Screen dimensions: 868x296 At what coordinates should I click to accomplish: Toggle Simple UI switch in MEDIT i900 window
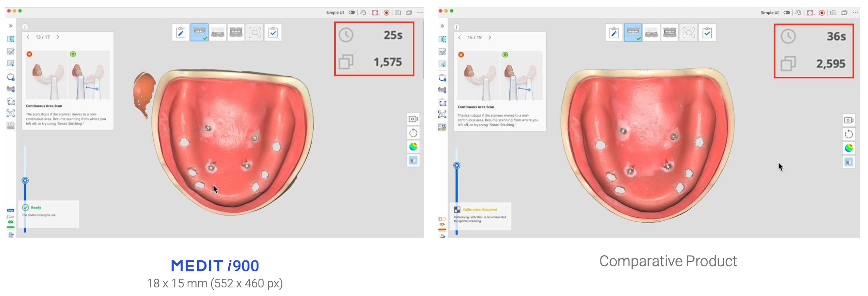pos(352,13)
